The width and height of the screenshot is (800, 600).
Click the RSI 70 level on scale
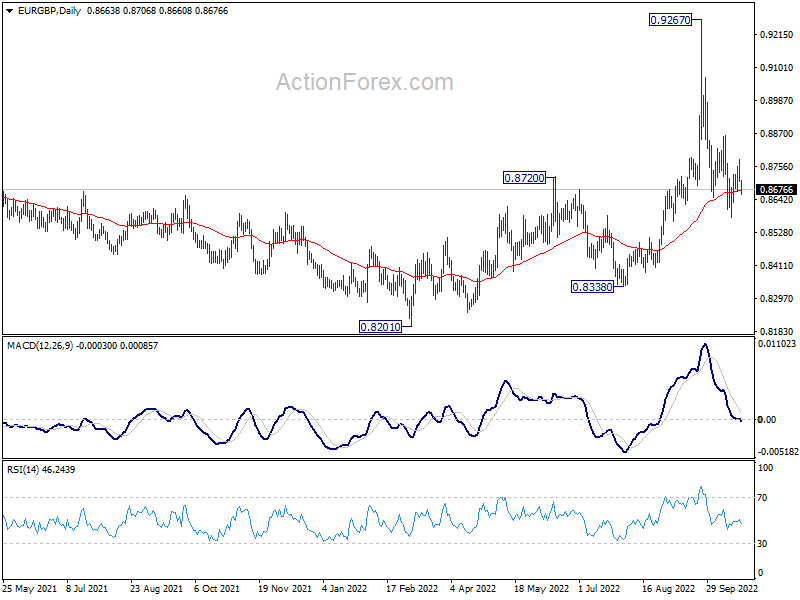coord(762,497)
